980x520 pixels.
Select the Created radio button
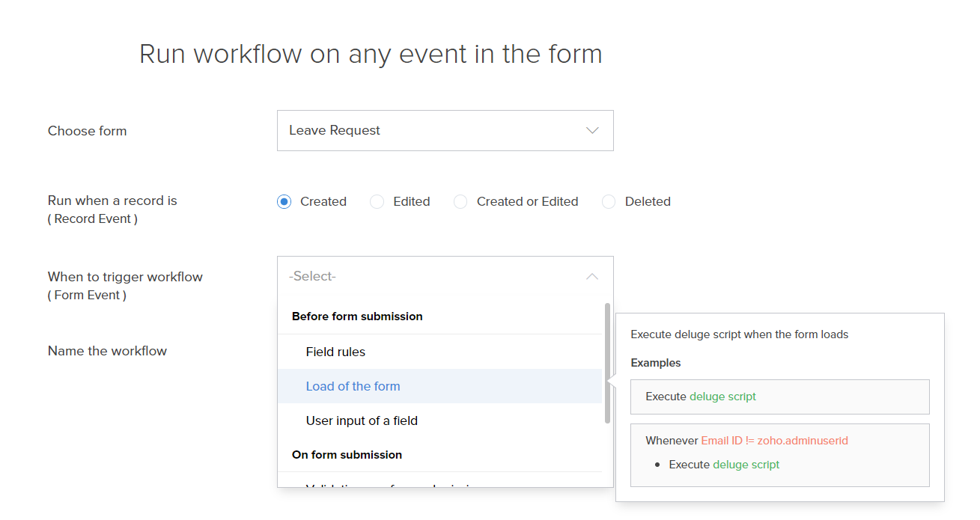[x=284, y=202]
